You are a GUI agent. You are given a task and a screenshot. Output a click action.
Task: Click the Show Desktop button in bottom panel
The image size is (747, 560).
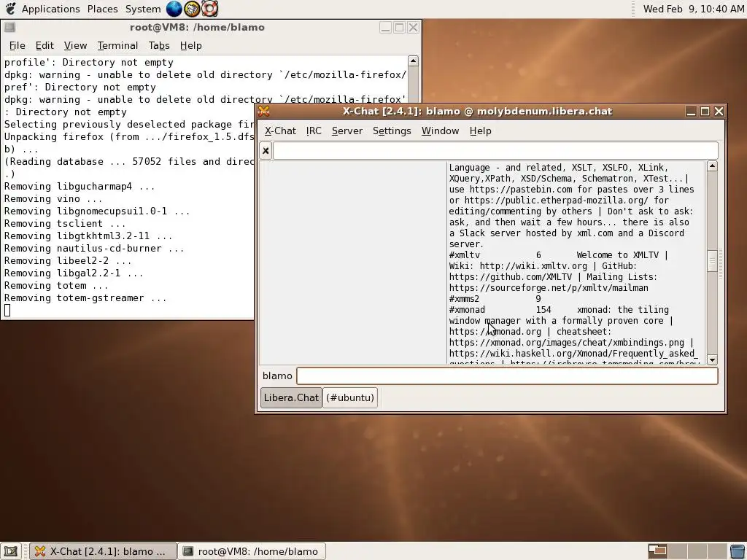pos(10,551)
